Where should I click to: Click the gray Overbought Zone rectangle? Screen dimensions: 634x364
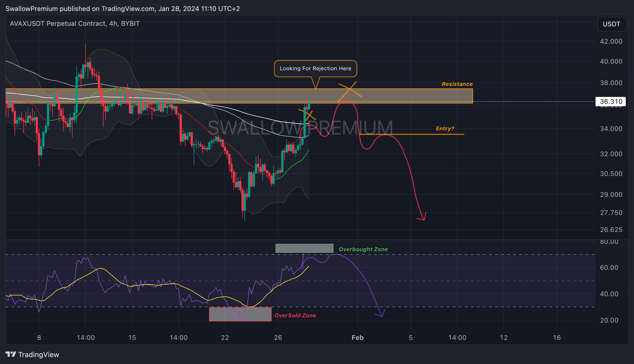pos(304,248)
